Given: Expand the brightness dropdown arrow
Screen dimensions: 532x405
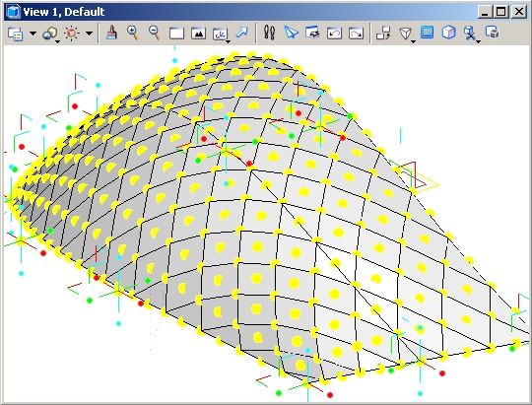Looking at the screenshot, I should tap(89, 34).
